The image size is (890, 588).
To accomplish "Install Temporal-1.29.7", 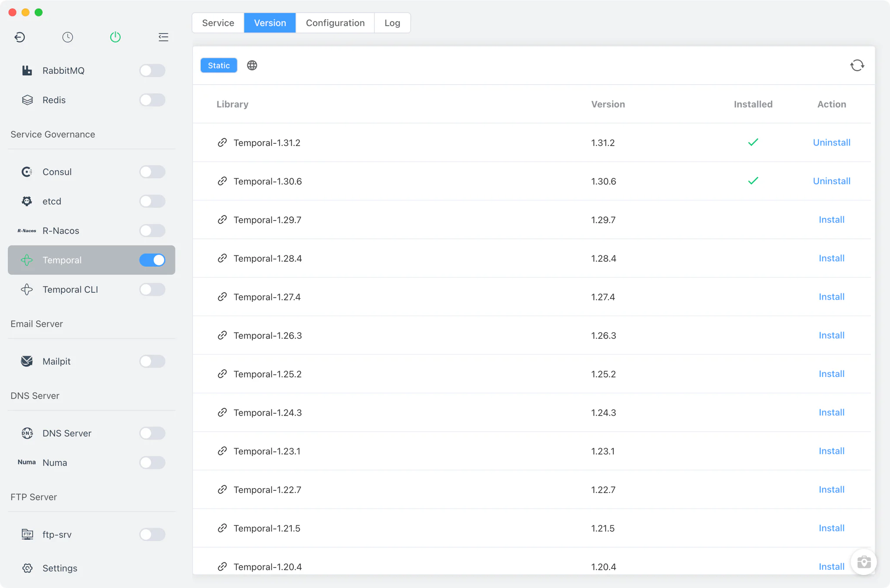I will click(831, 220).
